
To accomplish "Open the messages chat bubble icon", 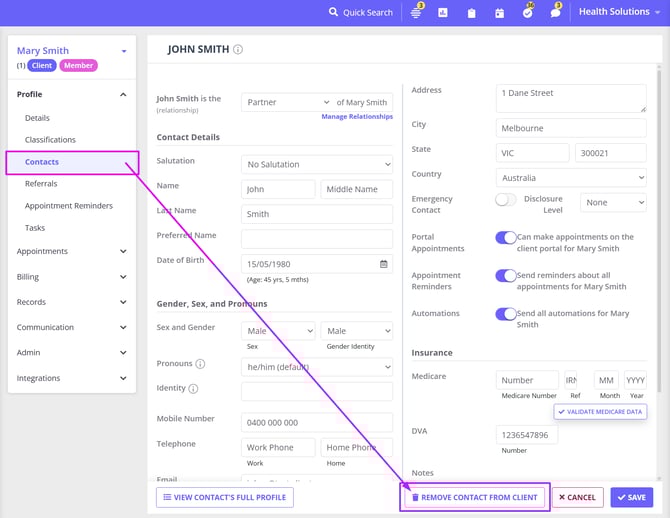I will point(555,13).
